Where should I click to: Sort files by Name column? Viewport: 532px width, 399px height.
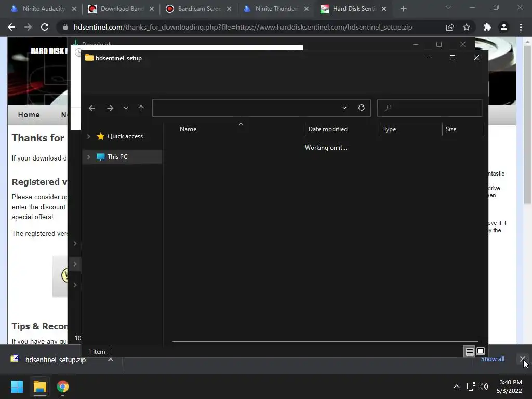(x=188, y=129)
